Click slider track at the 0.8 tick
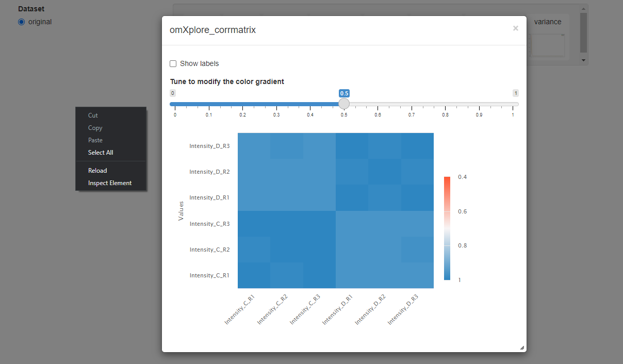 pyautogui.click(x=445, y=104)
